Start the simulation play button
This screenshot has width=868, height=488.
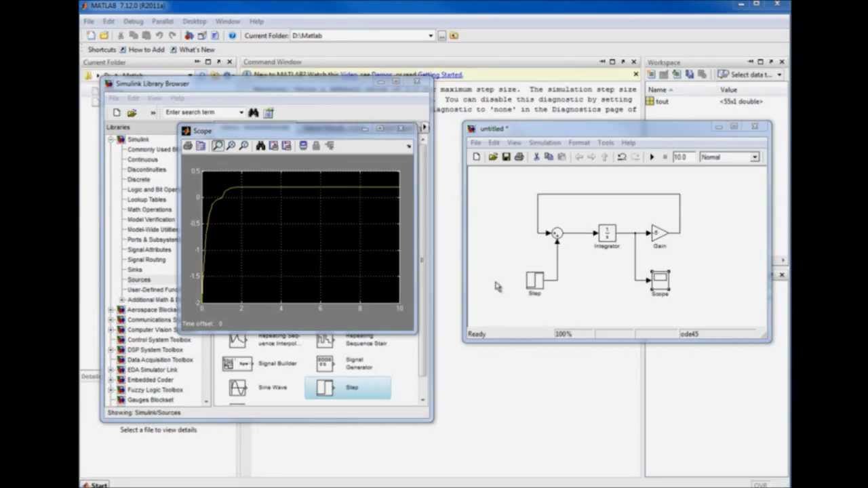point(652,157)
